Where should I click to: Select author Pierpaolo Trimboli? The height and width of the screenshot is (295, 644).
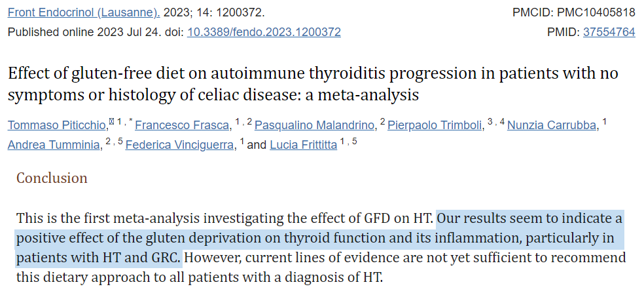point(435,125)
